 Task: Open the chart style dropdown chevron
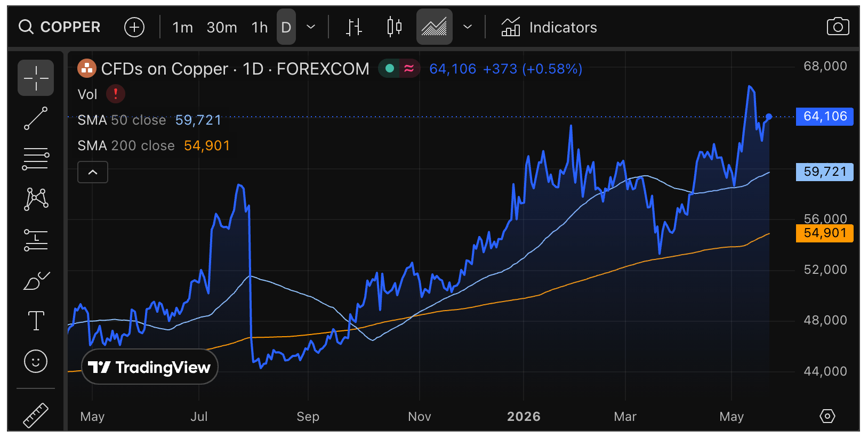468,27
